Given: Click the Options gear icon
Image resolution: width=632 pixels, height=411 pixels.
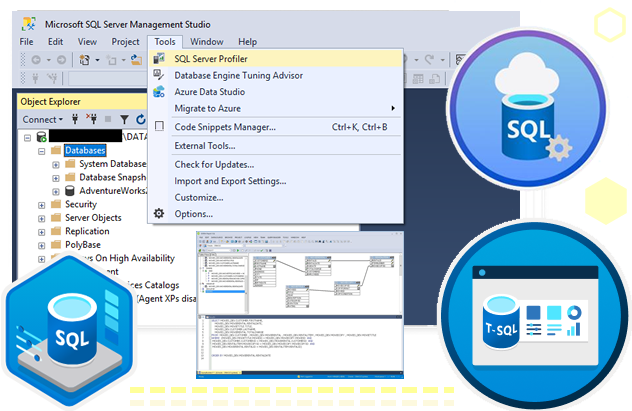Looking at the screenshot, I should pos(159,213).
